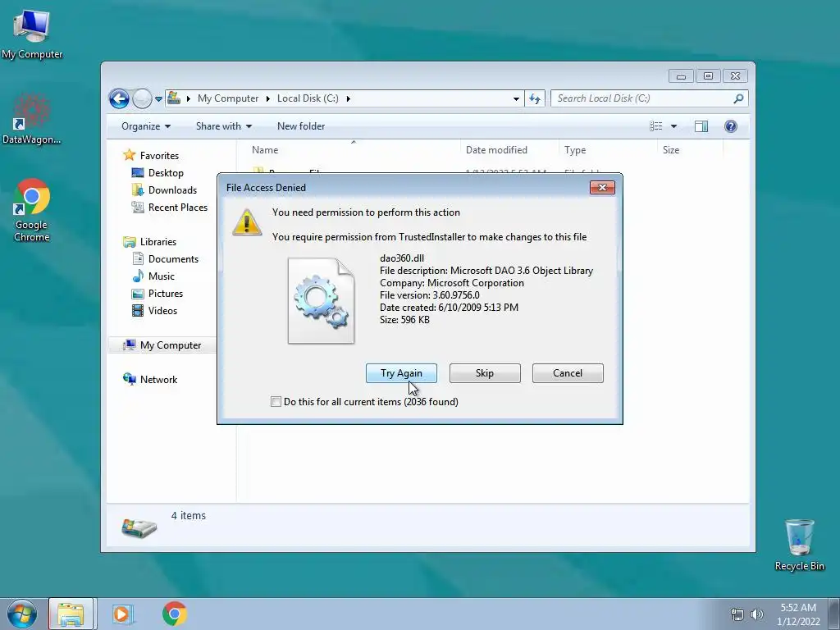
Task: Maximize the Explorer window
Action: [708, 76]
